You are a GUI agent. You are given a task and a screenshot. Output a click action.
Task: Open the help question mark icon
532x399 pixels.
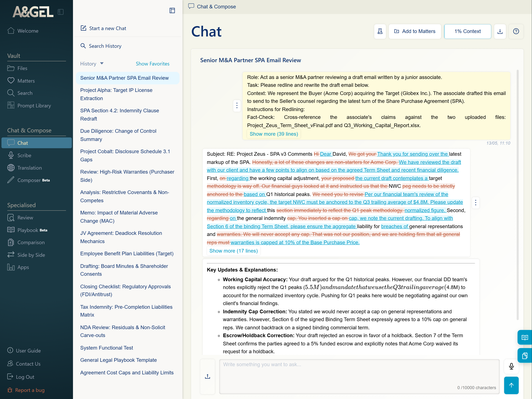pos(516,31)
